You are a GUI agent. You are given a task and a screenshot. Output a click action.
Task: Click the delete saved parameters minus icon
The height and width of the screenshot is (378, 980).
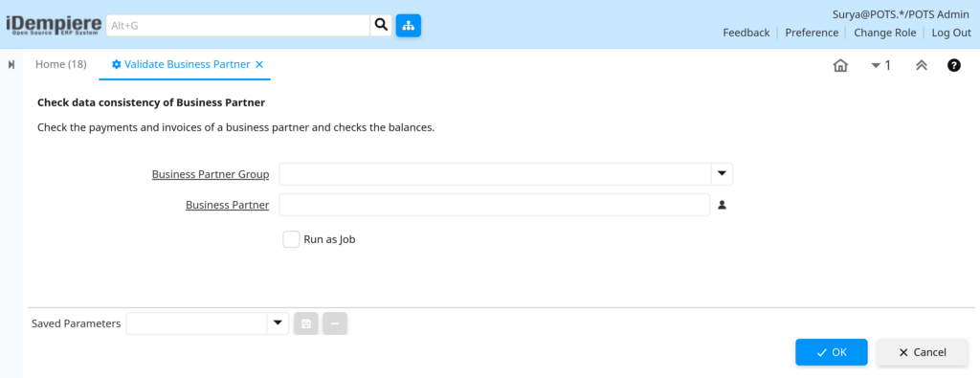coord(335,323)
